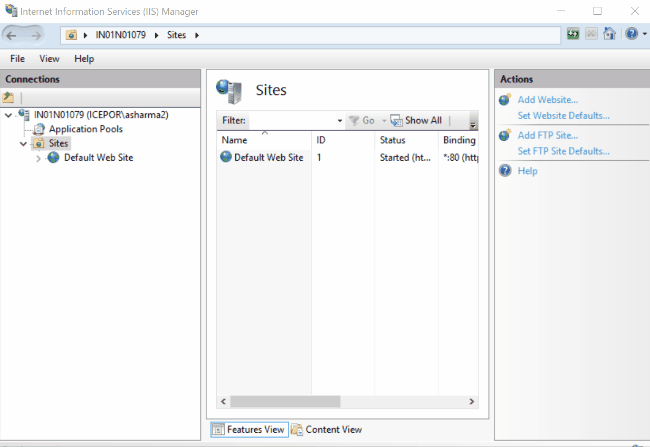Click Help link in Actions pane
Viewport: 650px width, 447px height.
[527, 171]
